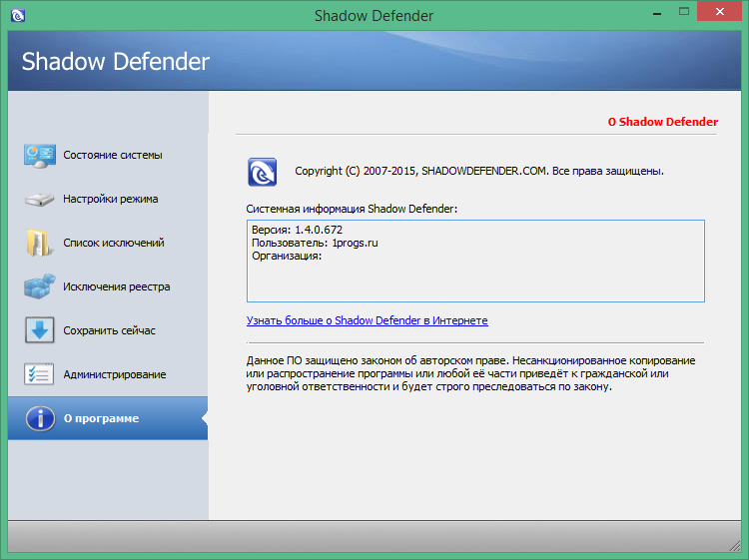The width and height of the screenshot is (749, 560).
Task: Click the folder icon for Список исключений
Action: [38, 243]
